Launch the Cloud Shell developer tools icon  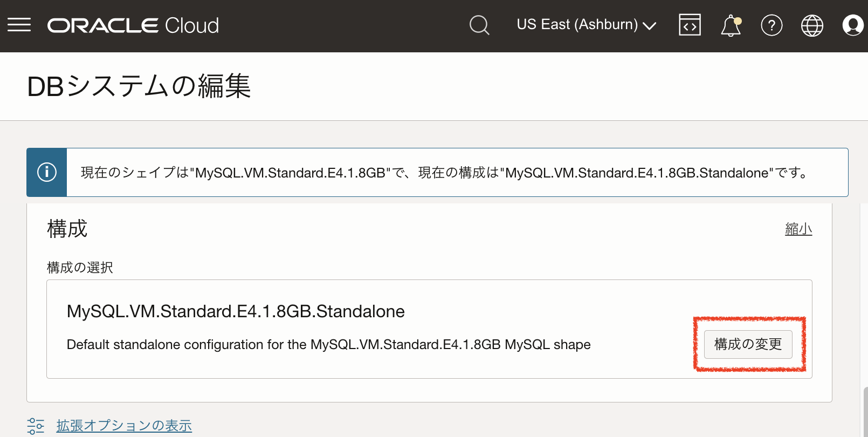click(x=690, y=25)
